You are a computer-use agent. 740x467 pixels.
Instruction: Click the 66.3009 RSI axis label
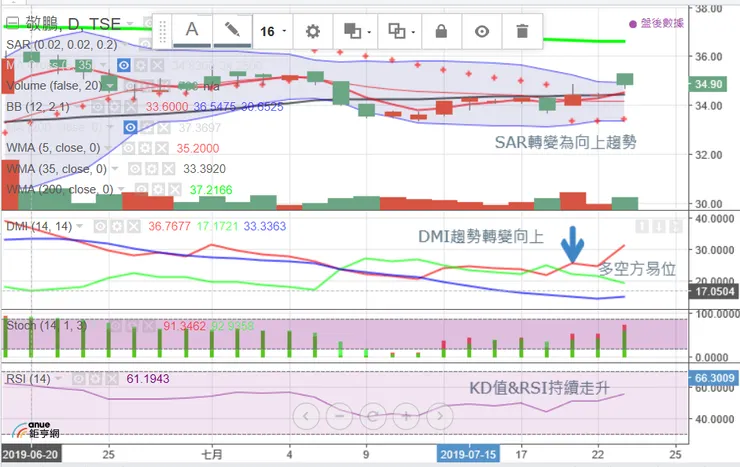[714, 378]
